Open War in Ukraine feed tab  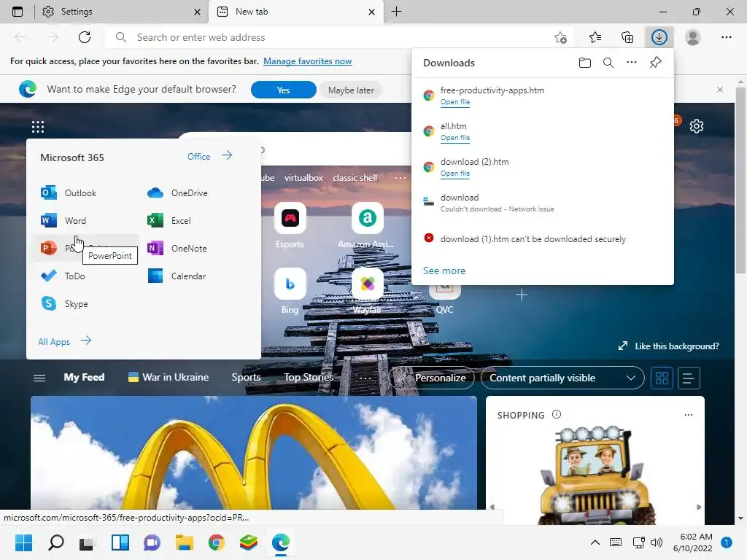169,378
